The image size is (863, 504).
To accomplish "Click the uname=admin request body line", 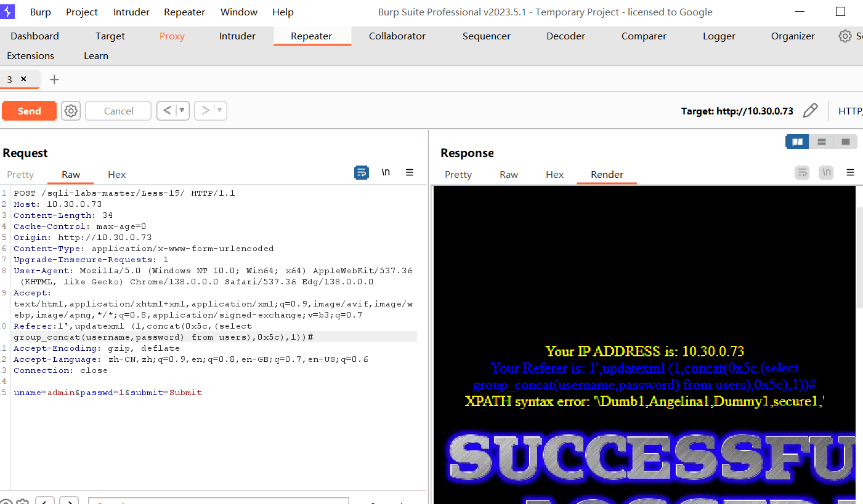I will [x=108, y=393].
